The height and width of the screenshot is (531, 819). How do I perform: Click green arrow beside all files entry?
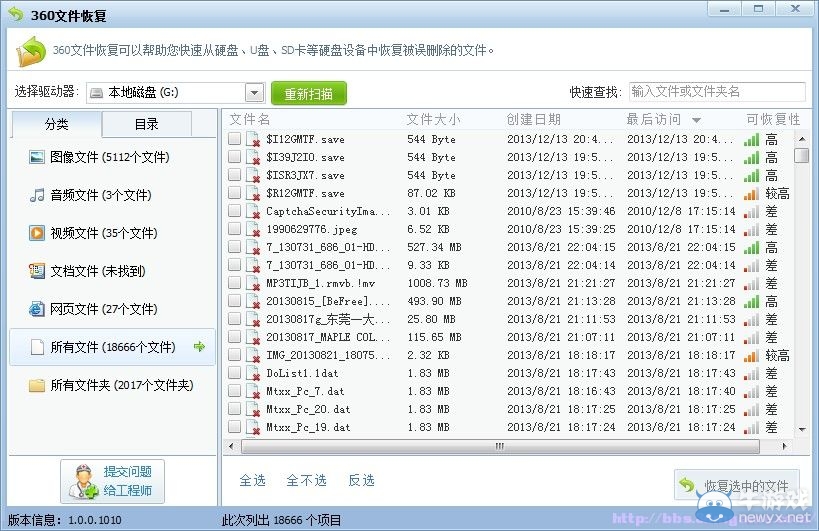tap(199, 346)
